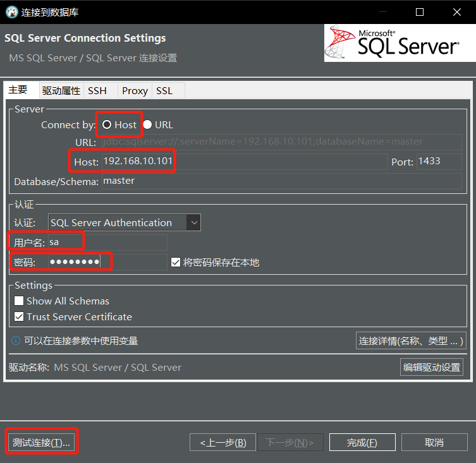Viewport: 476px width, 463px height.
Task: Click the 可以在连接参数中使用变量 hint text
Action: [81, 340]
